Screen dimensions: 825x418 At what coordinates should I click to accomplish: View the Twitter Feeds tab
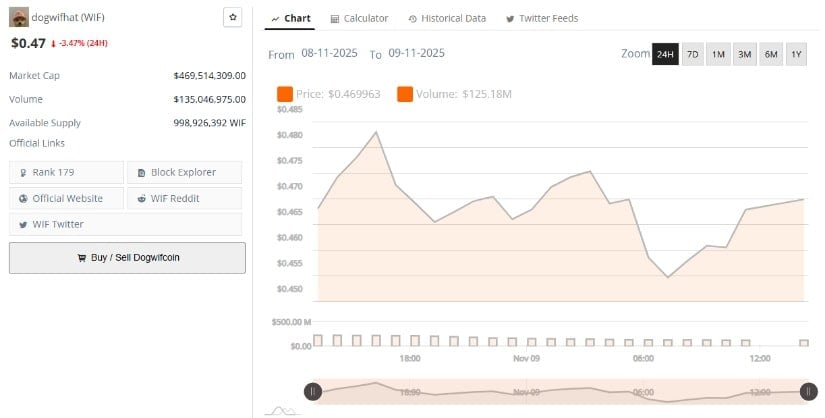[x=542, y=18]
